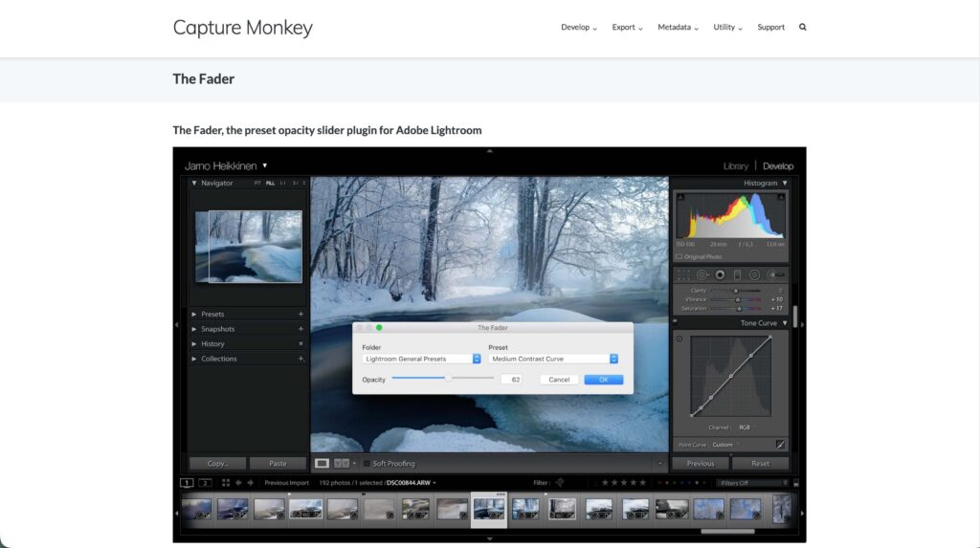
Task: Select the Lightroom Develop module tab
Action: [778, 166]
